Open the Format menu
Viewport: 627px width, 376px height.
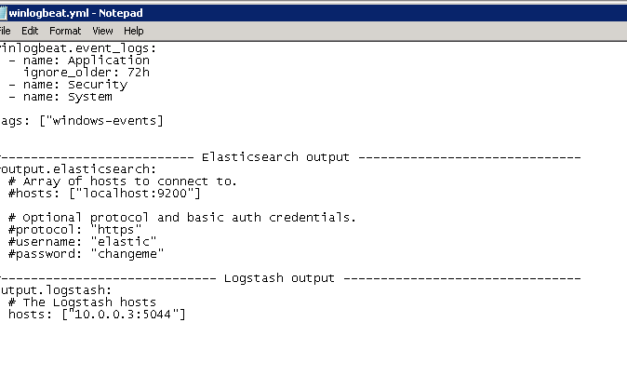point(65,31)
